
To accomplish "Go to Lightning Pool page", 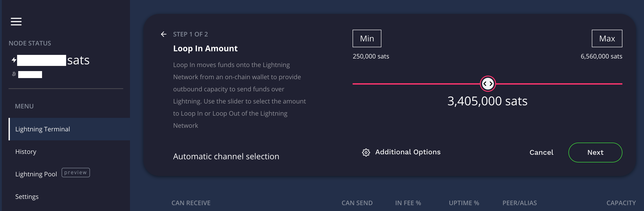I will (x=36, y=174).
